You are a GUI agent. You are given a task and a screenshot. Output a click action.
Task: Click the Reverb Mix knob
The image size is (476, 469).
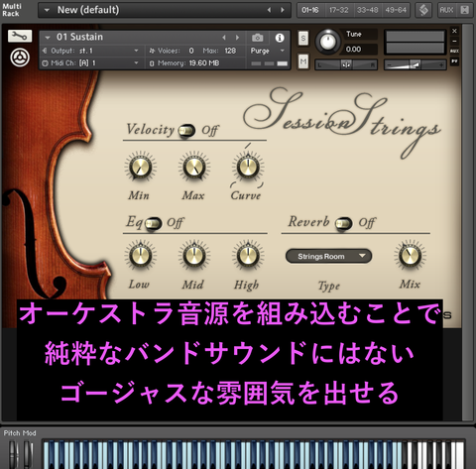click(x=410, y=256)
